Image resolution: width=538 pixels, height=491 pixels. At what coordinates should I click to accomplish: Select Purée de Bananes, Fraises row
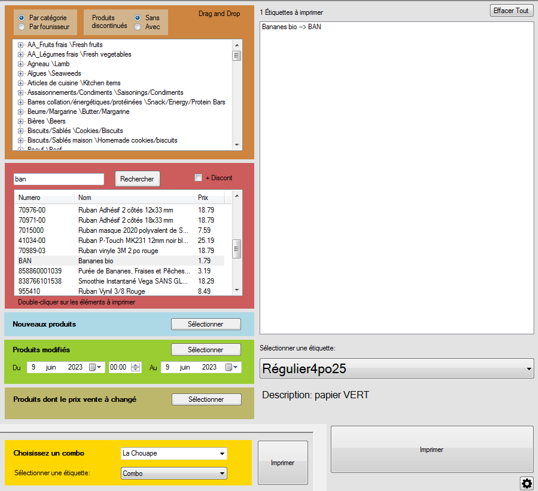(x=120, y=271)
